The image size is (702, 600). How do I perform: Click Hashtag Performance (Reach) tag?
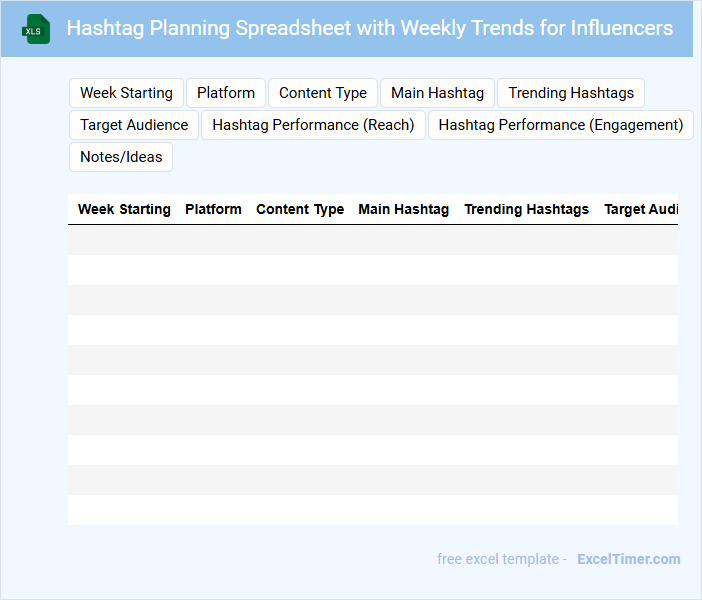pos(314,125)
